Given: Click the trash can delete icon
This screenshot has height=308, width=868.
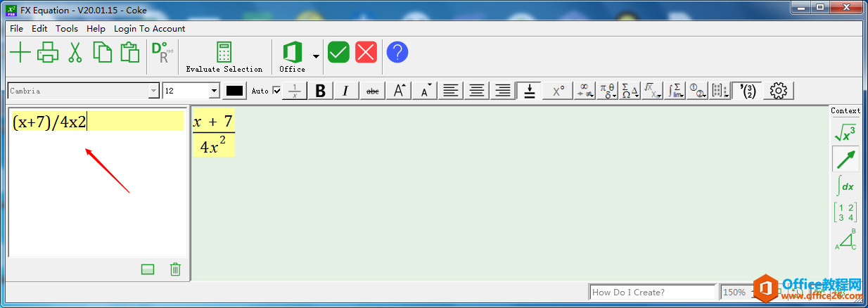Looking at the screenshot, I should pos(175,269).
